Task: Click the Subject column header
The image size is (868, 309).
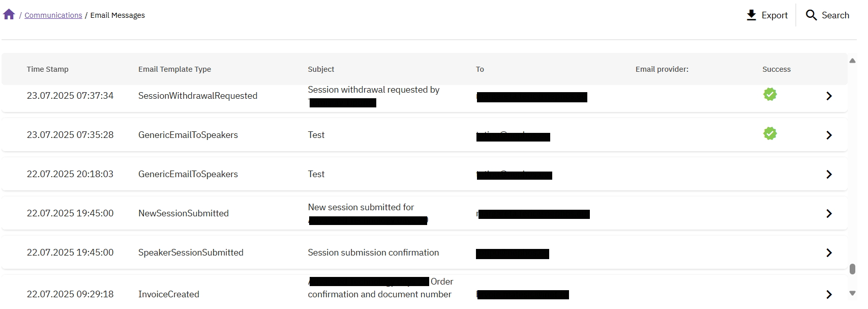Action: coord(321,69)
